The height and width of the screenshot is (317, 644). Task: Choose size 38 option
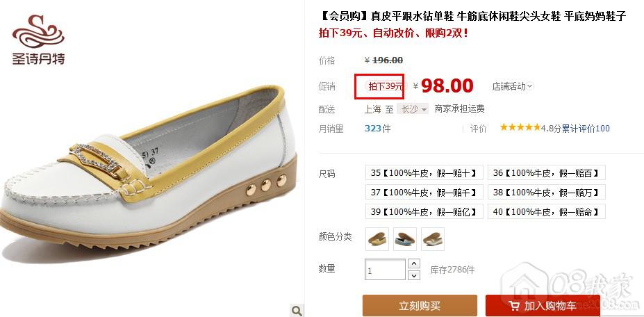click(x=546, y=192)
